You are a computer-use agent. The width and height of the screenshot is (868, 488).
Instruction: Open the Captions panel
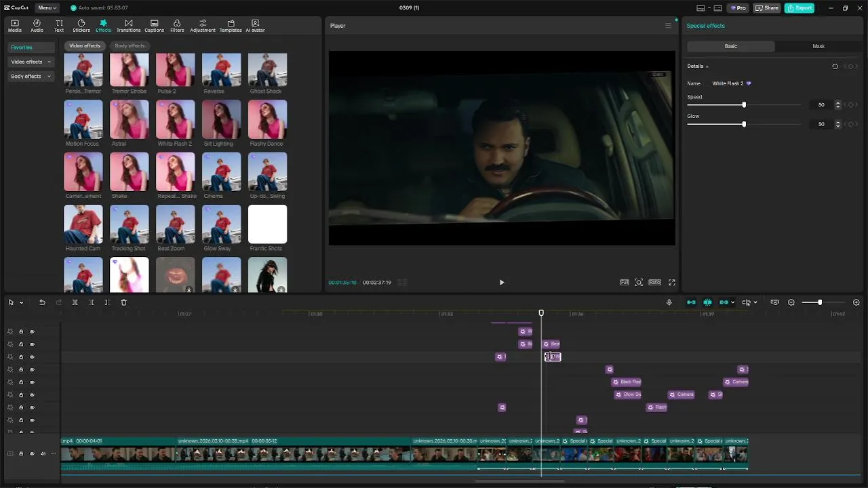[x=154, y=26]
